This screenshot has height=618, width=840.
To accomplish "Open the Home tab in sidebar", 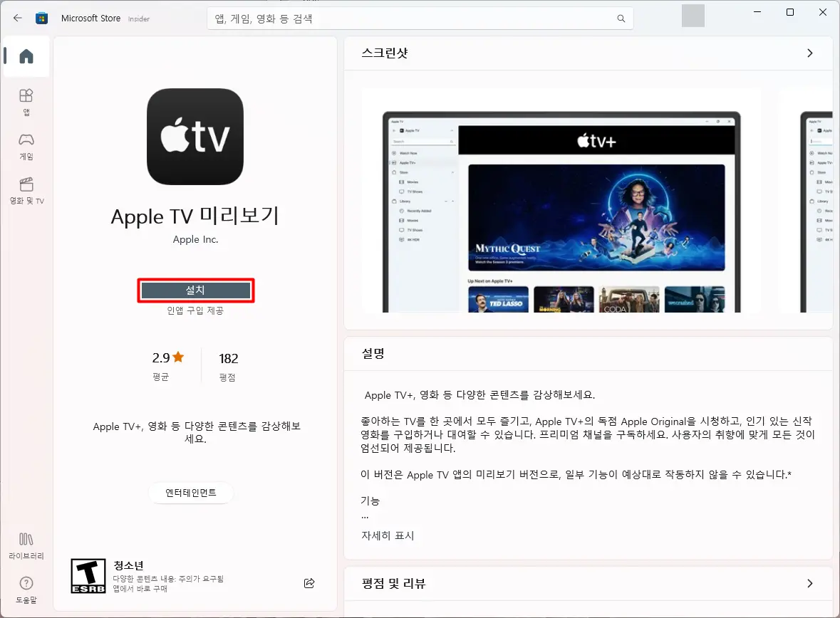I will pyautogui.click(x=26, y=56).
